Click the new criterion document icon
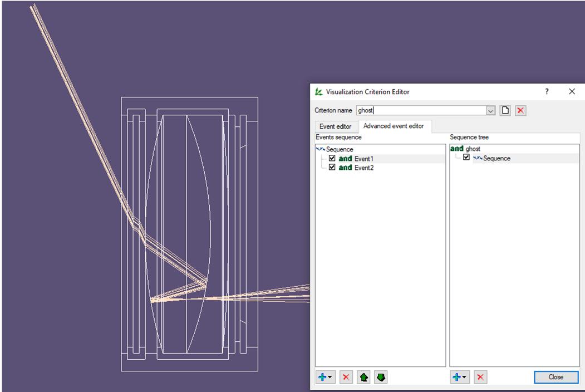Viewport: 585px width, 392px height. coord(505,110)
